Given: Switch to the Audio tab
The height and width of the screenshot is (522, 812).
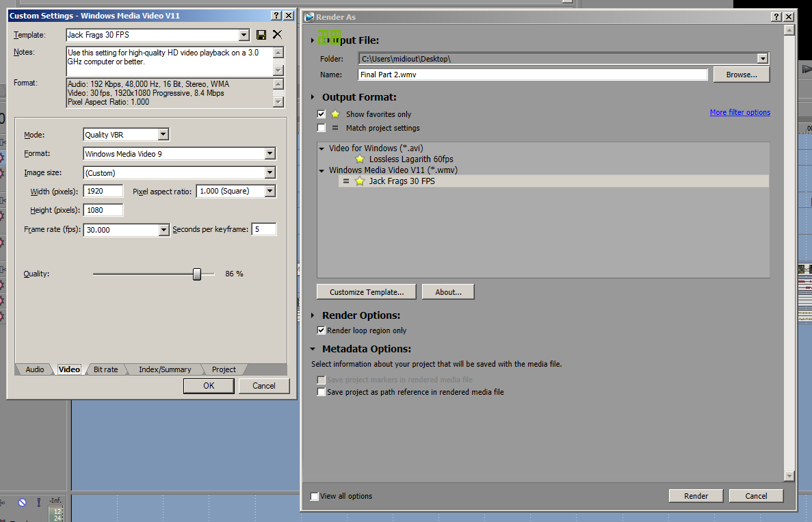Looking at the screenshot, I should point(35,369).
